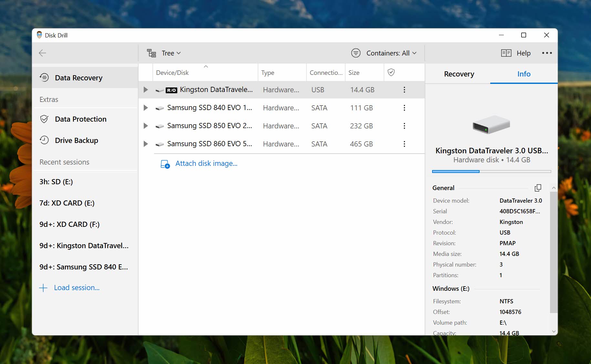Click the Help label

click(524, 53)
